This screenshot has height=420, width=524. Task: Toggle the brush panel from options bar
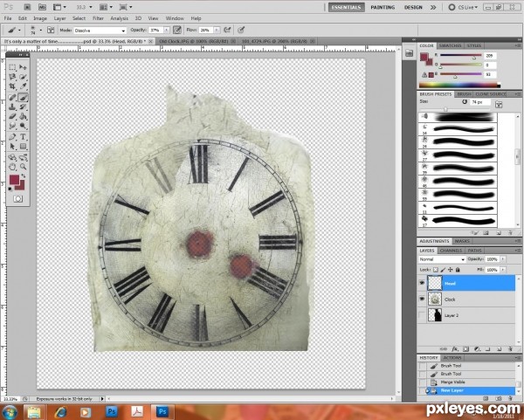(x=51, y=30)
